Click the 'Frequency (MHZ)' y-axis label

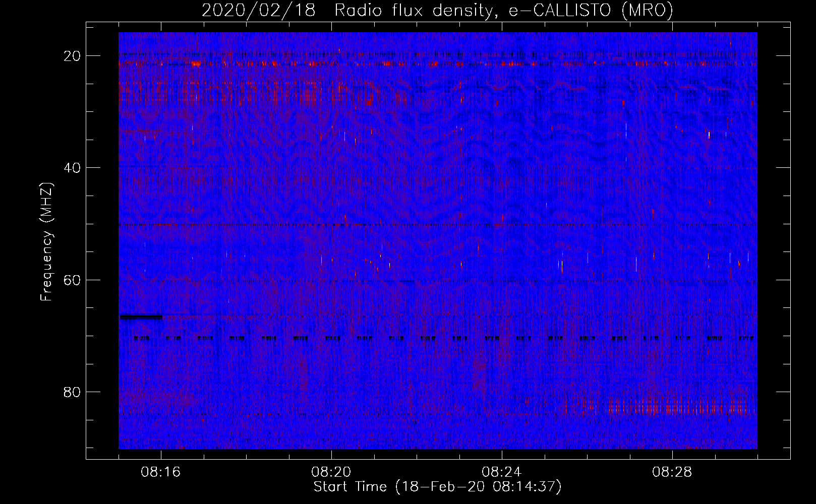(46, 242)
